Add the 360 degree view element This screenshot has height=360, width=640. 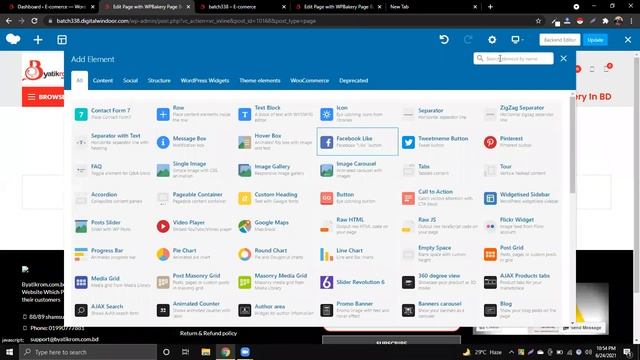coord(439,282)
